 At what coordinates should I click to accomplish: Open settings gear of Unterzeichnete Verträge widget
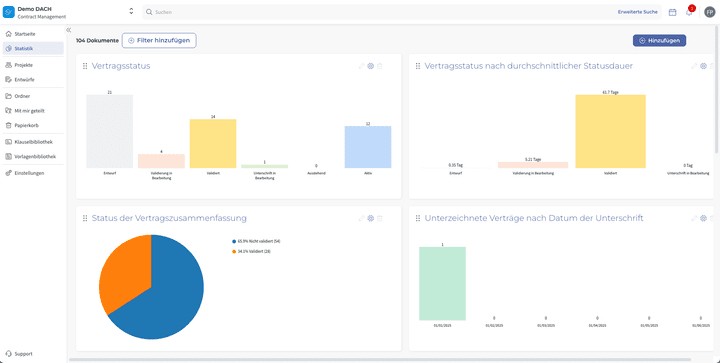click(703, 218)
